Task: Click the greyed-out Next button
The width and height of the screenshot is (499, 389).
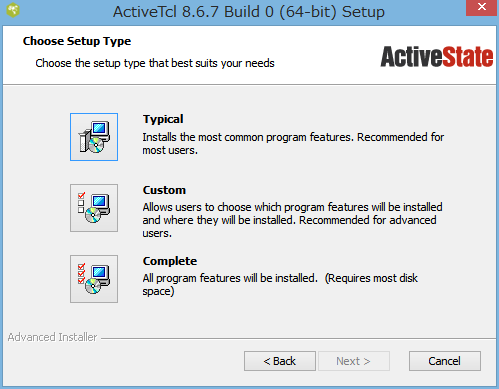Action: point(354,361)
